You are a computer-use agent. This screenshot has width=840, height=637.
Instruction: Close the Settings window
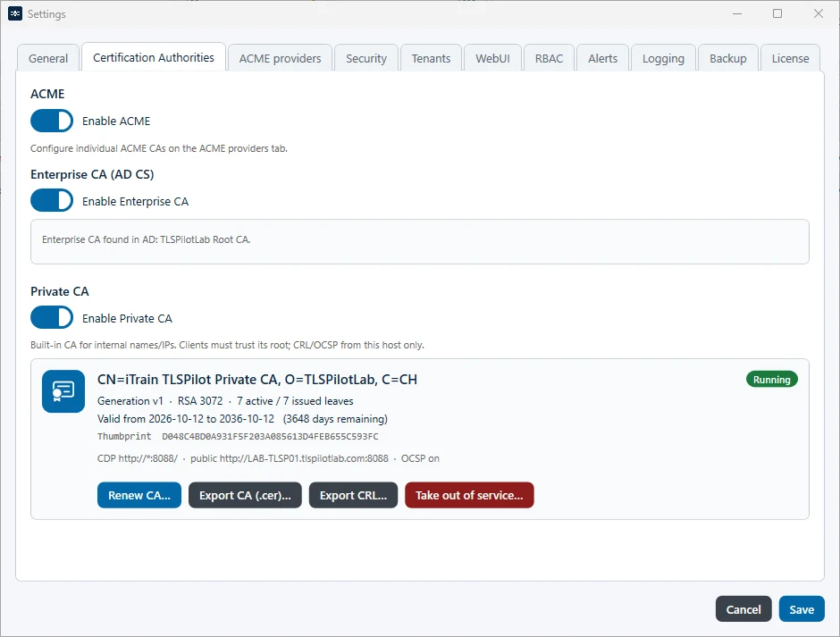click(818, 14)
